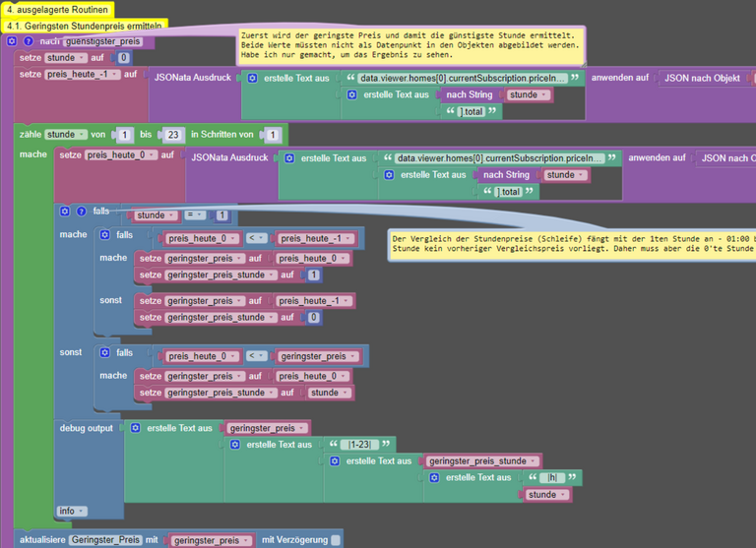This screenshot has width=756, height=548.
Task: Toggle the 'mit Verzögerung' checkbox
Action: (336, 540)
